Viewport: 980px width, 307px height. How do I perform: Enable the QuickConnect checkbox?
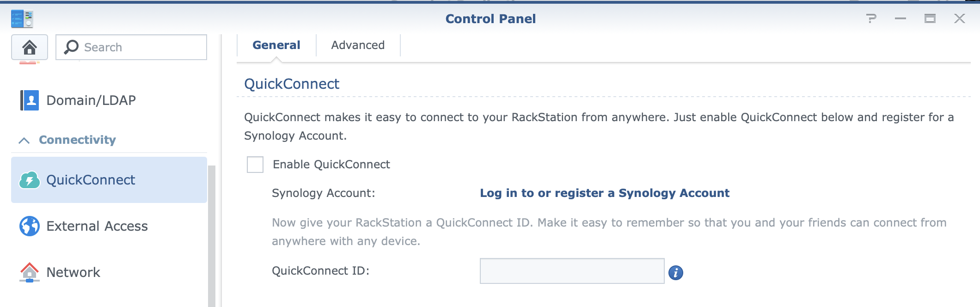255,165
